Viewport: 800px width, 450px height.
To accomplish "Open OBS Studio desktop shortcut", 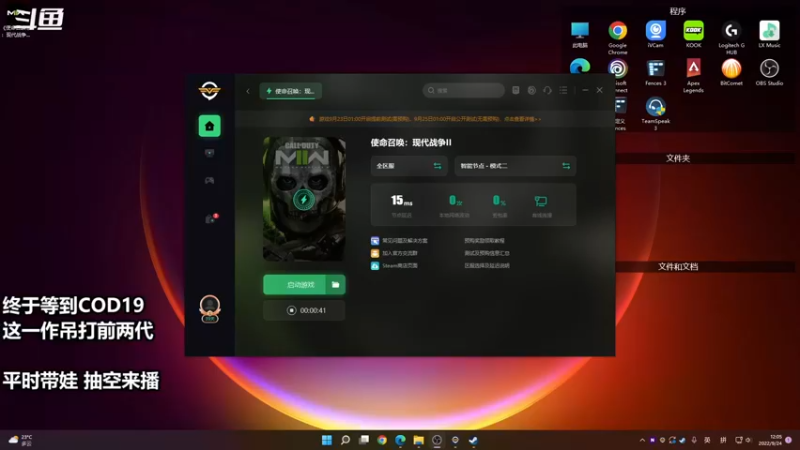I will (x=769, y=72).
